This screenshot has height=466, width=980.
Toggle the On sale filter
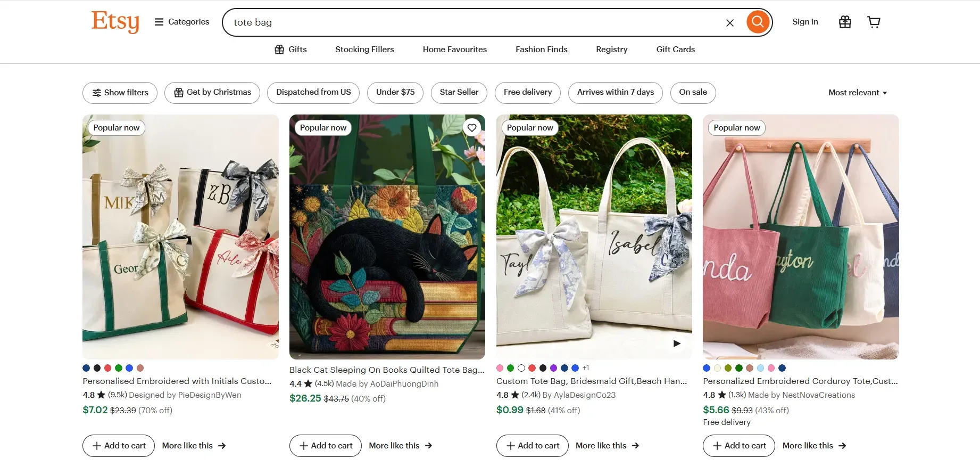point(693,92)
